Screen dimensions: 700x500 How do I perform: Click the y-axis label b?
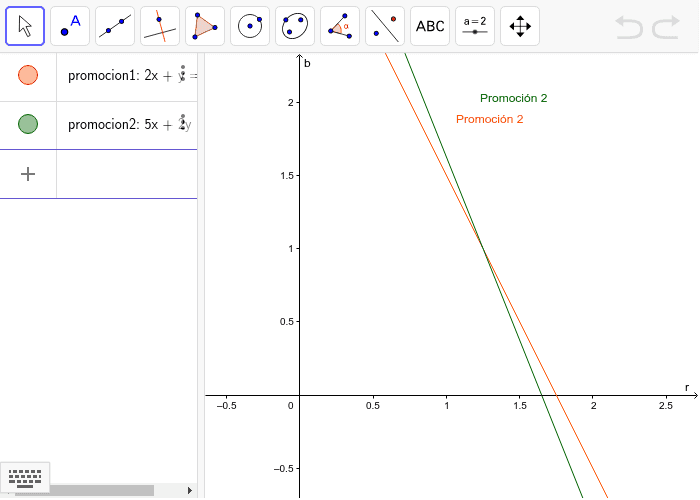pyautogui.click(x=307, y=63)
